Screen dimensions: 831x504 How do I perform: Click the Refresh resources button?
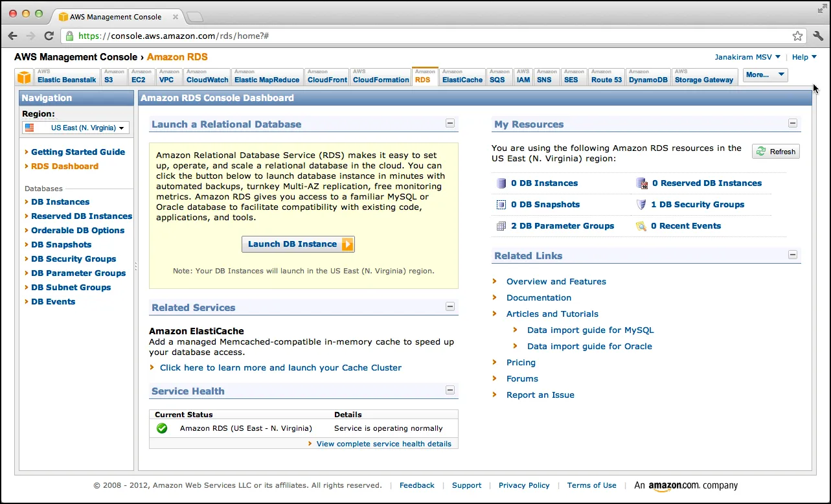click(x=776, y=152)
